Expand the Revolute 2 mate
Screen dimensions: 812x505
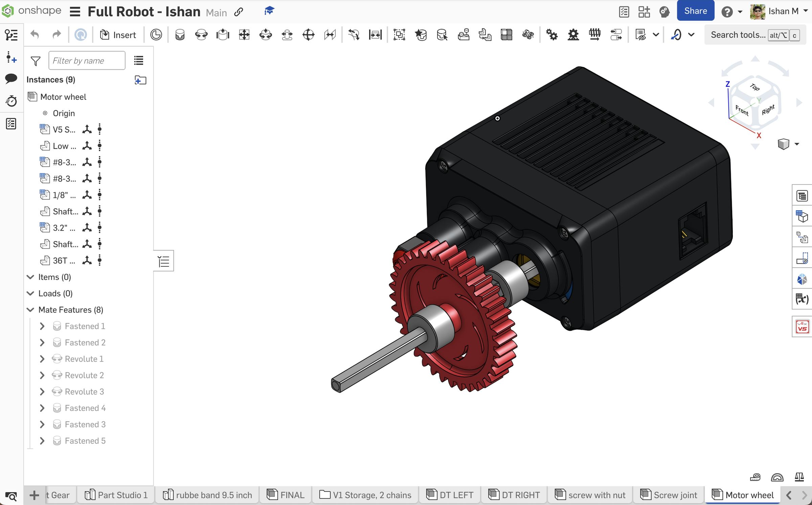click(x=42, y=375)
